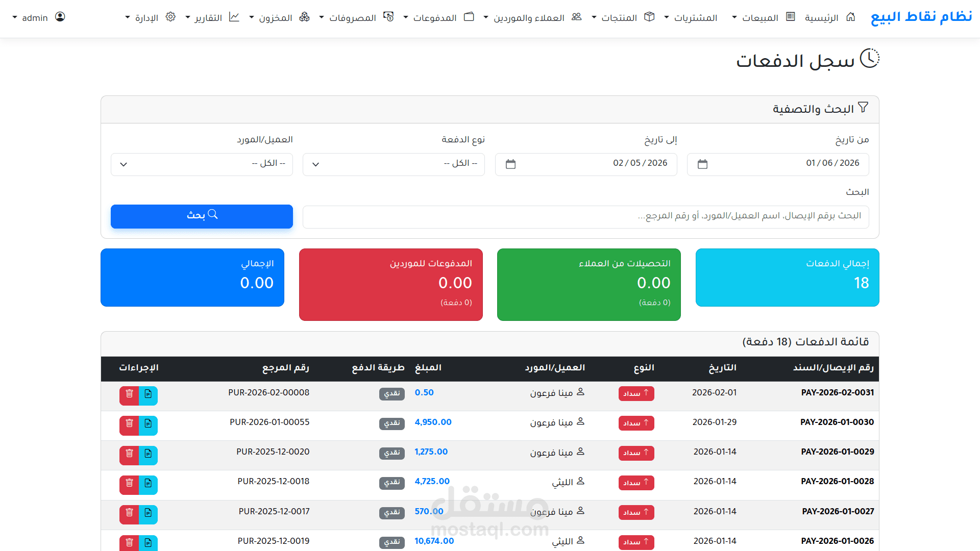Open the التقارير menu
Viewport: 980px width, 551px height.
tap(208, 18)
